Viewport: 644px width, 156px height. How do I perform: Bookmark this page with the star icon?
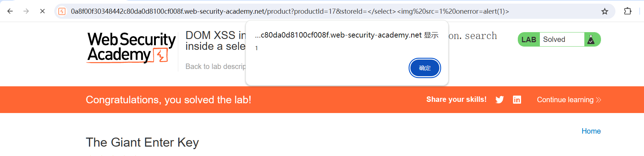point(605,11)
